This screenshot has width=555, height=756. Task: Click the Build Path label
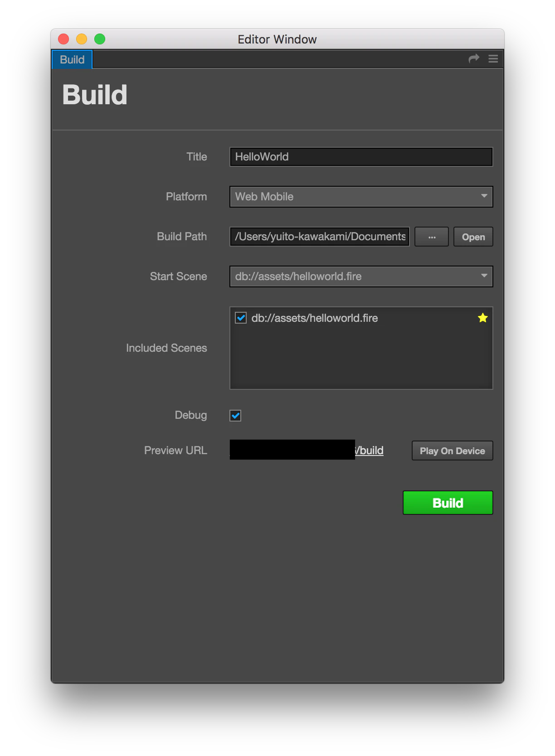(182, 237)
